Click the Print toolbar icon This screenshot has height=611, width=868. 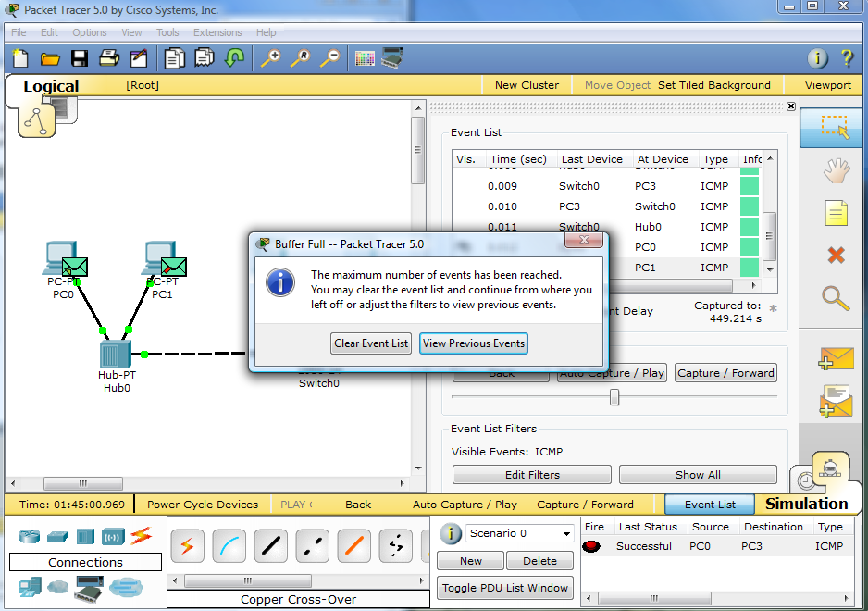pos(109,58)
